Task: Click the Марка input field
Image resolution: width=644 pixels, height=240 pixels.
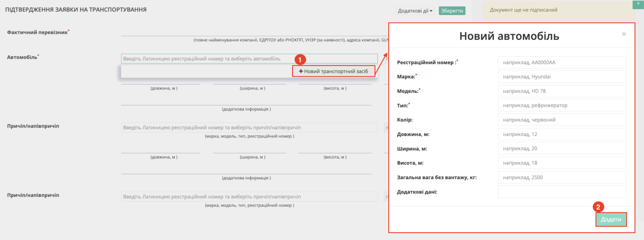Action: 562,77
